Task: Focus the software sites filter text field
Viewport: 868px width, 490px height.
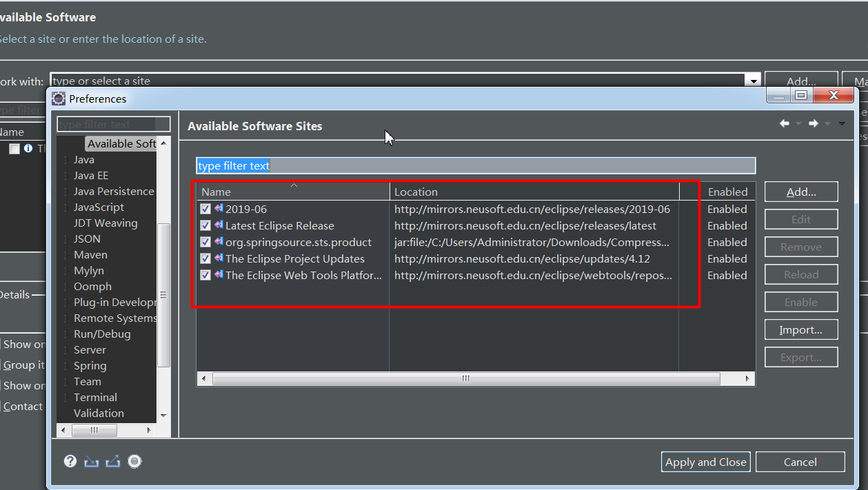Action: coord(476,165)
